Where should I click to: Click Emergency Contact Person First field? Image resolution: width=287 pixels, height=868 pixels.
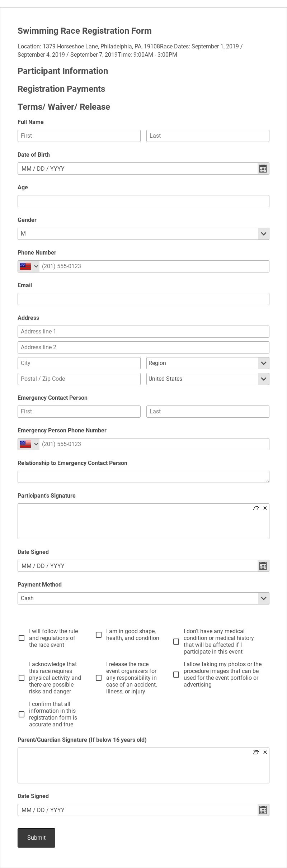click(79, 412)
